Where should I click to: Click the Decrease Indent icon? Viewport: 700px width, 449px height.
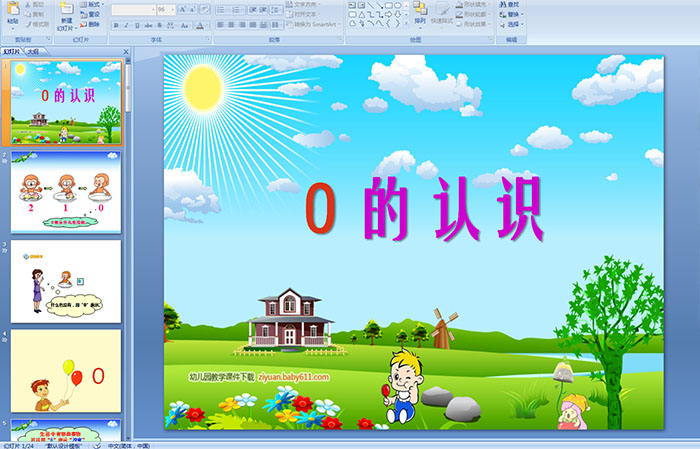click(253, 9)
